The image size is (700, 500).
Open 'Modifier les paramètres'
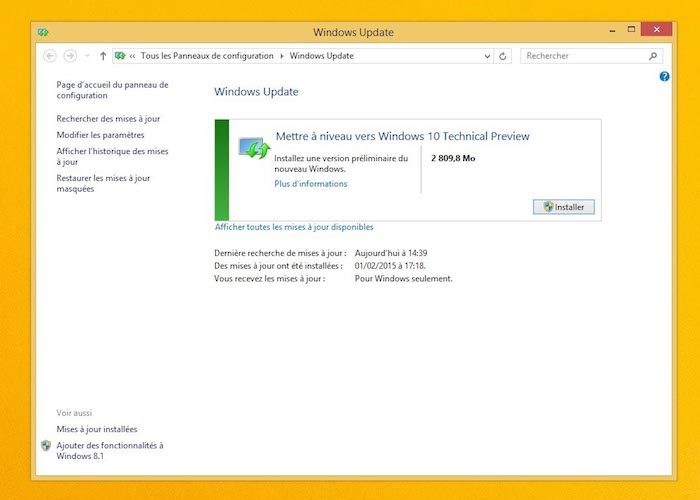(100, 135)
